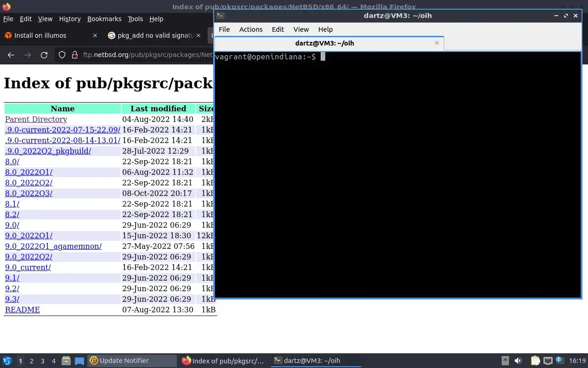Activate Firefox 'Index of pub/pkgsrc' taskbar button
Viewport: 588px width, 368px height.
tap(224, 361)
